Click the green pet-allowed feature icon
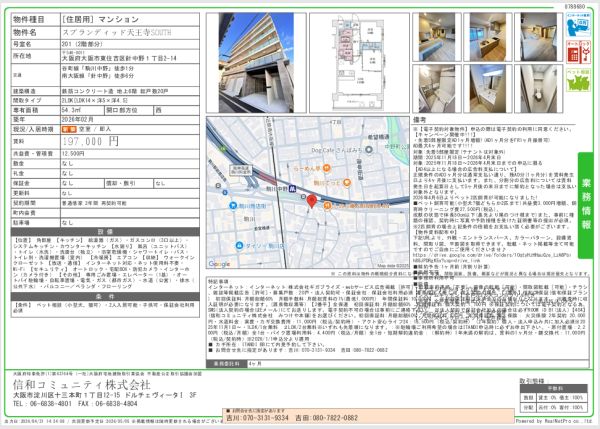Screen dimensions: 600x429 (578, 80)
